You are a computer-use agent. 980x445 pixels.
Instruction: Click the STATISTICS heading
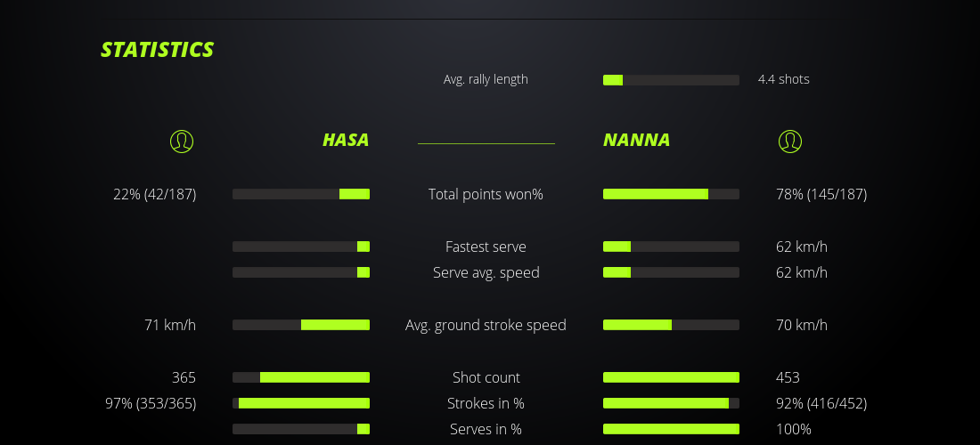[x=157, y=50]
